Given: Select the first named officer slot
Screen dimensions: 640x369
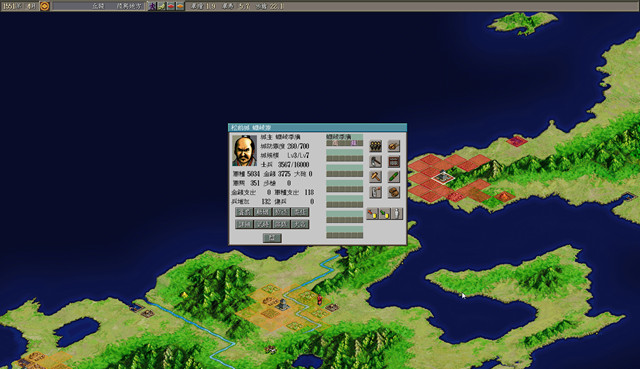Looking at the screenshot, I should pos(344,140).
